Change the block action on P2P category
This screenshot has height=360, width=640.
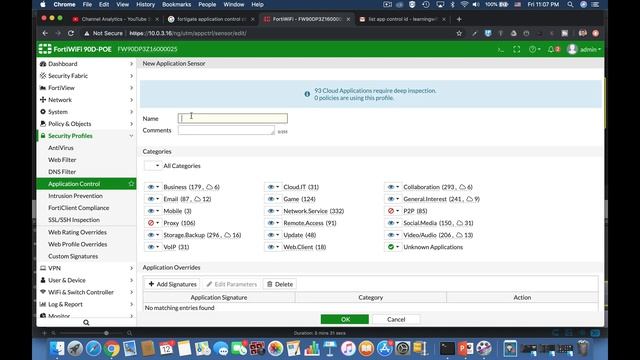(x=393, y=211)
